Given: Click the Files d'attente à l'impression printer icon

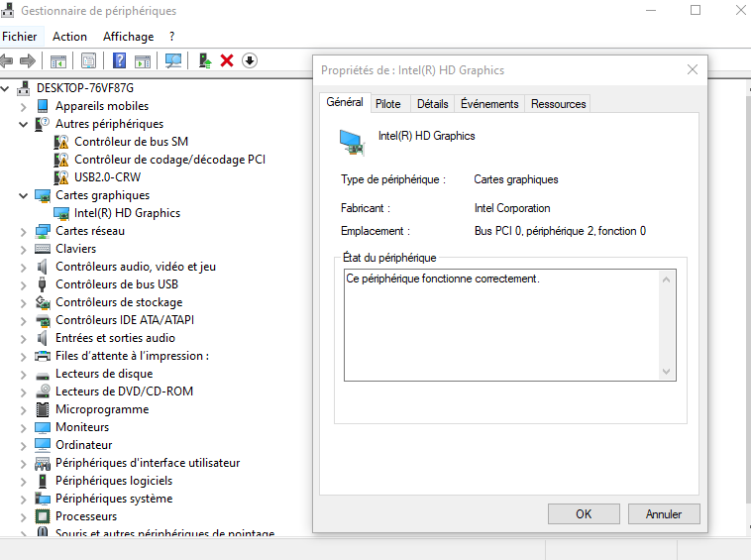Looking at the screenshot, I should [x=43, y=356].
